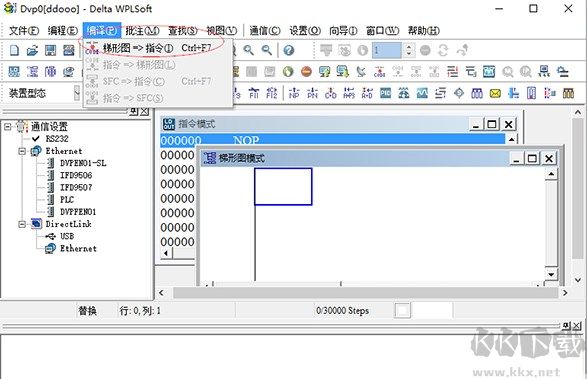Choose the disabled SFC => 指令(C) menu entry
The height and width of the screenshot is (379, 587).
(157, 81)
